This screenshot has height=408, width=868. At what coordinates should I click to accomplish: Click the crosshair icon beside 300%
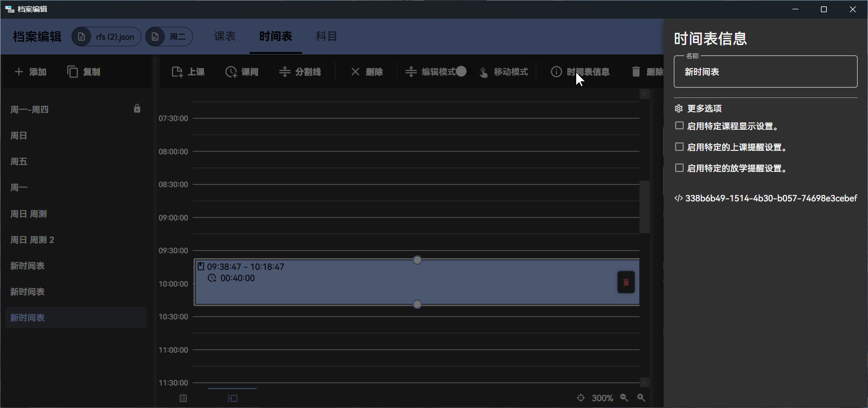pos(581,398)
